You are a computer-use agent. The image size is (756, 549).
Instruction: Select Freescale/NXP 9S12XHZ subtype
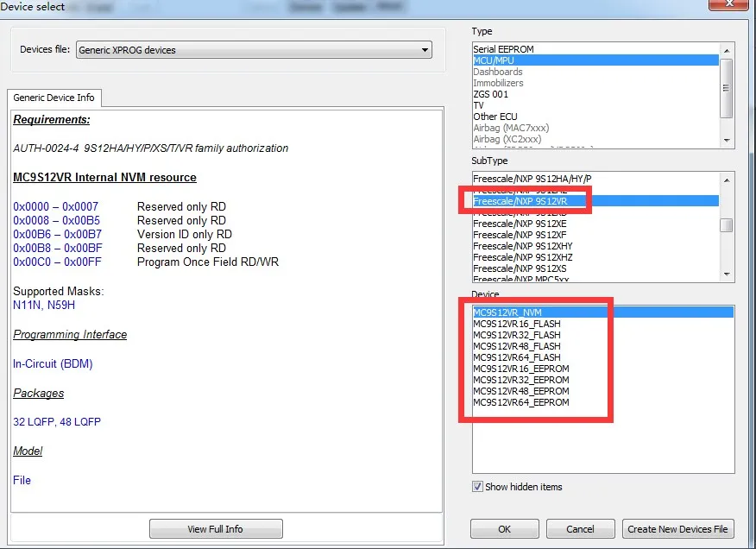(595, 257)
